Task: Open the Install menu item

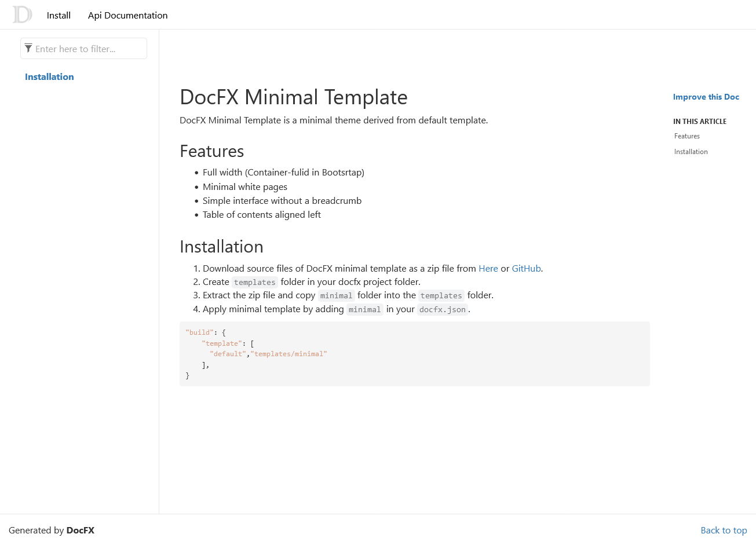Action: point(59,15)
